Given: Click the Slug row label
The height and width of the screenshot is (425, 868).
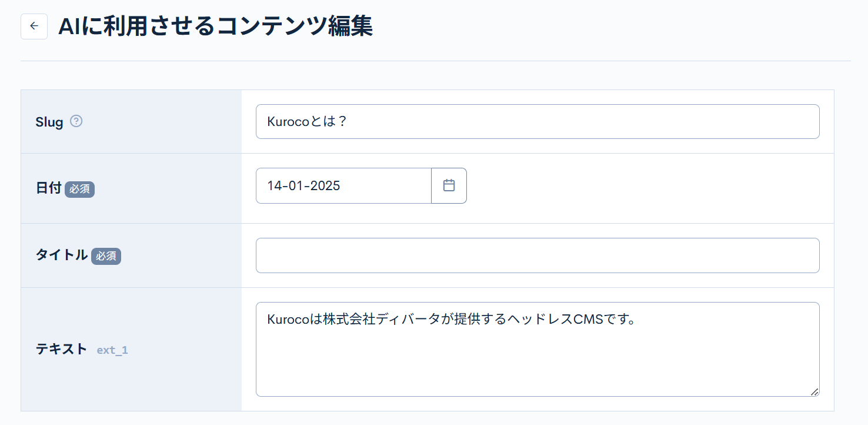Looking at the screenshot, I should point(49,122).
